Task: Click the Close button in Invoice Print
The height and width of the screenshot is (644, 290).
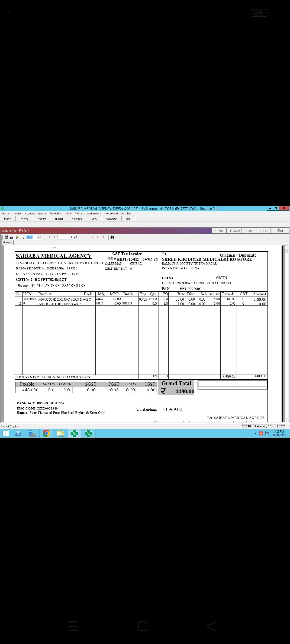Action: pos(280,230)
